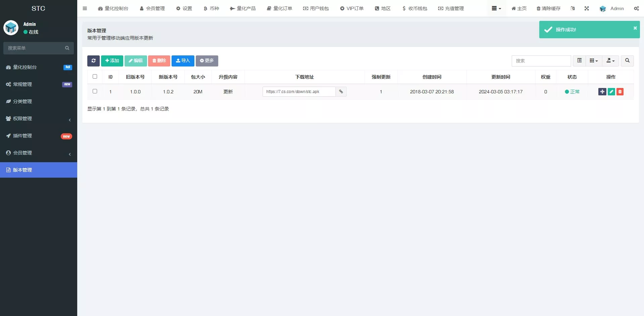This screenshot has height=316, width=644.
Task: Check the checkbox for record ID 1
Action: (95, 91)
